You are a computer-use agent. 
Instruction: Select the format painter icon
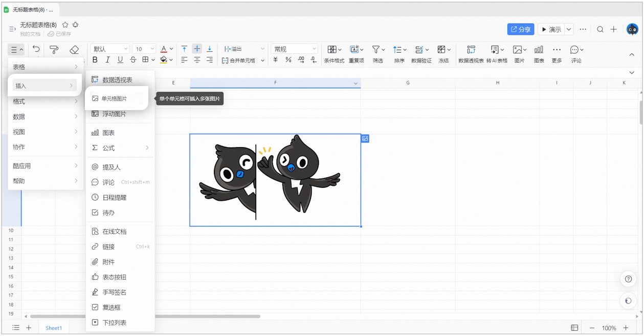point(54,49)
